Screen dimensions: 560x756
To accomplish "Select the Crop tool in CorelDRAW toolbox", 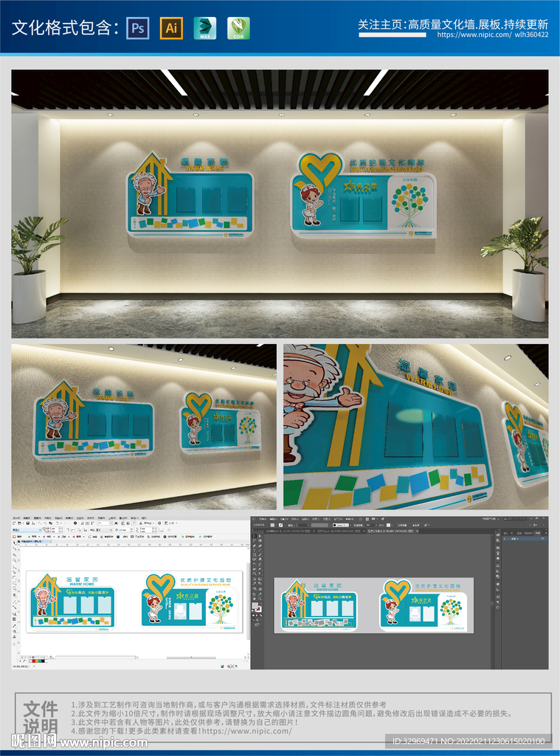I will [x=15, y=555].
